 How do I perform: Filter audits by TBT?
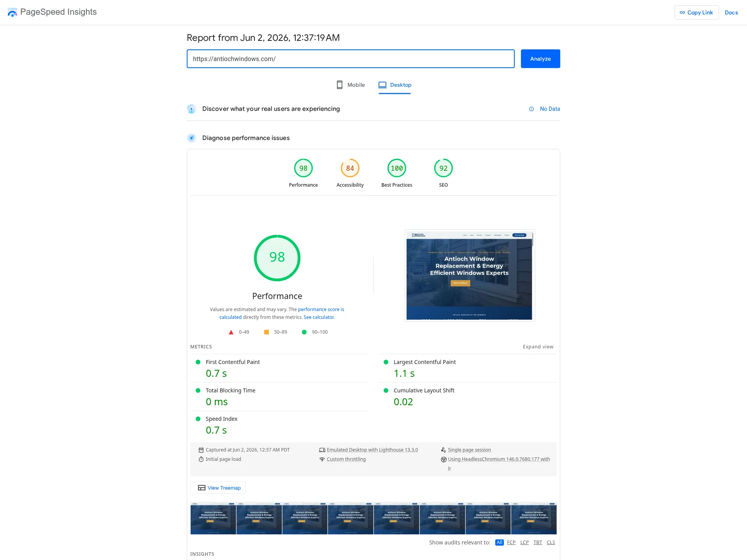538,542
